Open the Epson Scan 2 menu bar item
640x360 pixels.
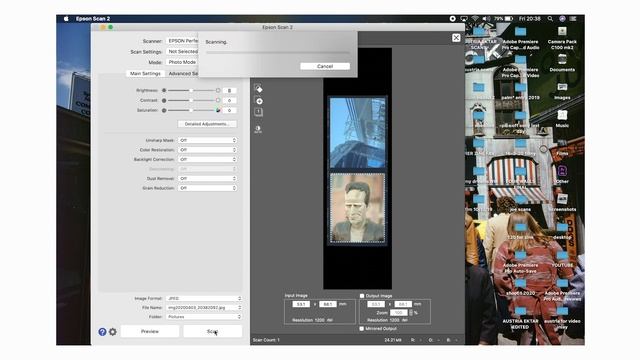pyautogui.click(x=93, y=19)
